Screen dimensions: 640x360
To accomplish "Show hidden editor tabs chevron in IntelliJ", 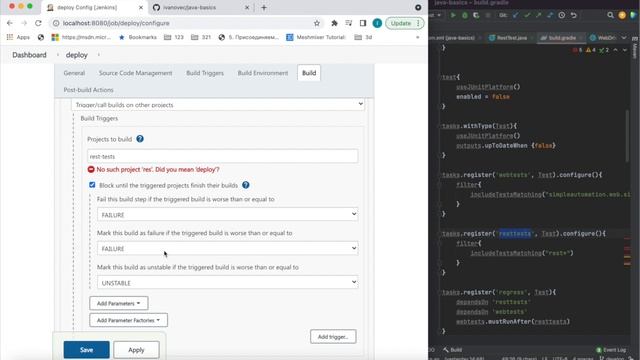I will click(x=624, y=38).
